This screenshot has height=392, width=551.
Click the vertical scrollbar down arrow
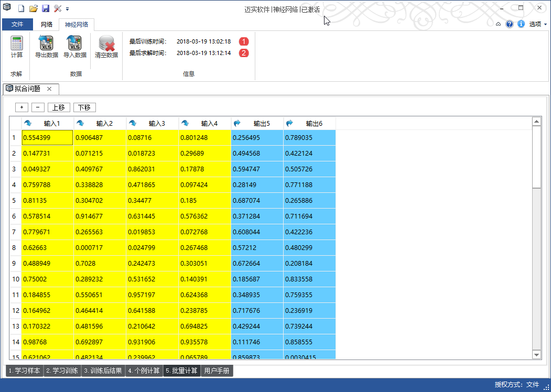536,355
